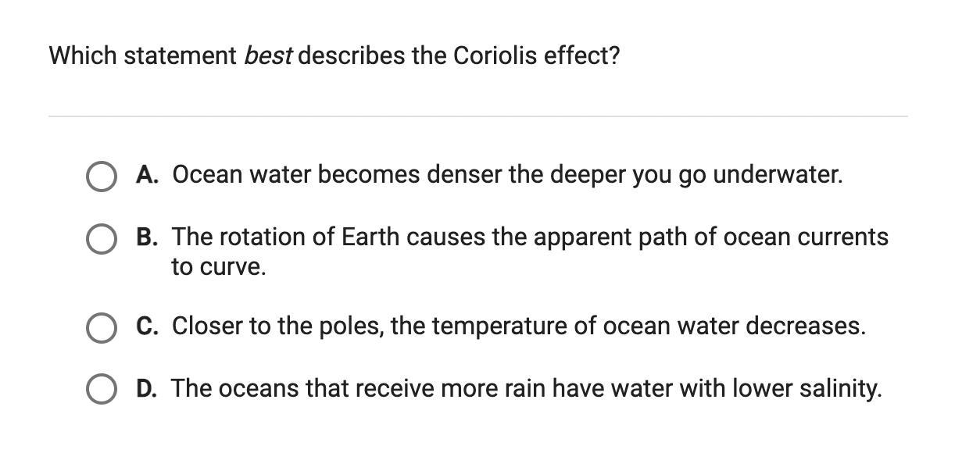The image size is (980, 453).
Task: Click the 'rotation of Earth causes' answer text
Action: [336, 237]
